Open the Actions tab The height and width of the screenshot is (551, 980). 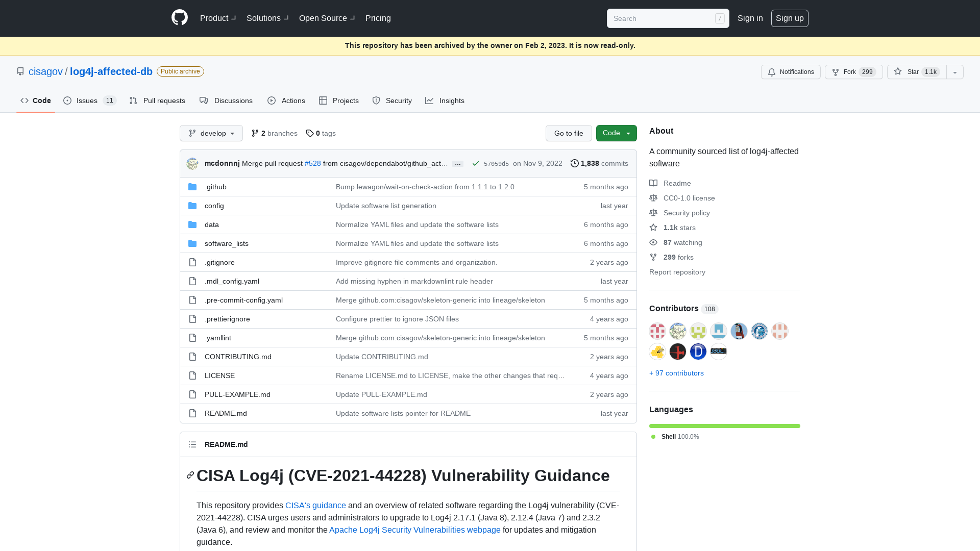[286, 101]
